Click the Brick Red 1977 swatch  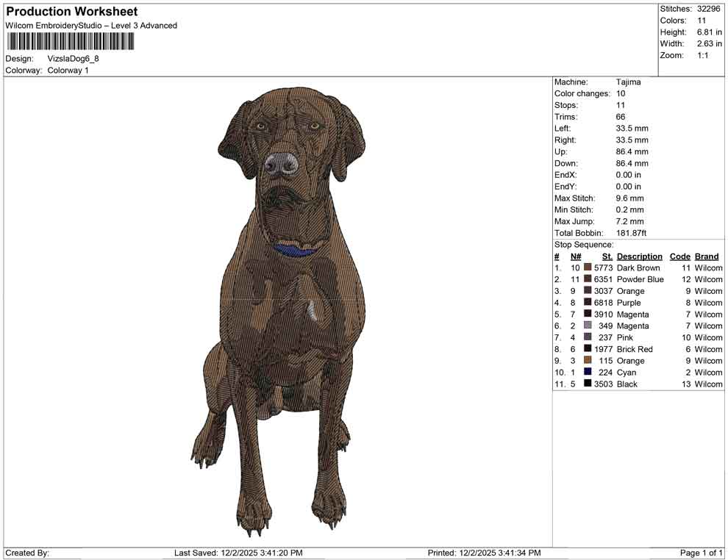[x=589, y=349]
